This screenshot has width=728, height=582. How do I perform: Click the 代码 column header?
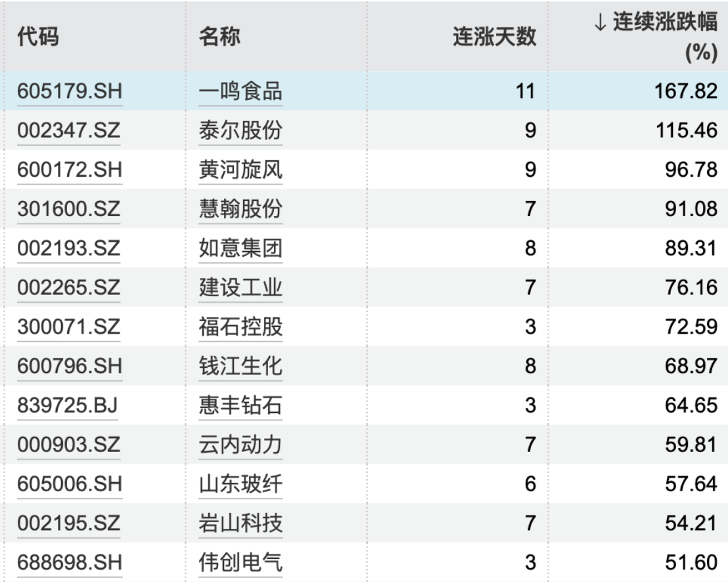click(38, 37)
